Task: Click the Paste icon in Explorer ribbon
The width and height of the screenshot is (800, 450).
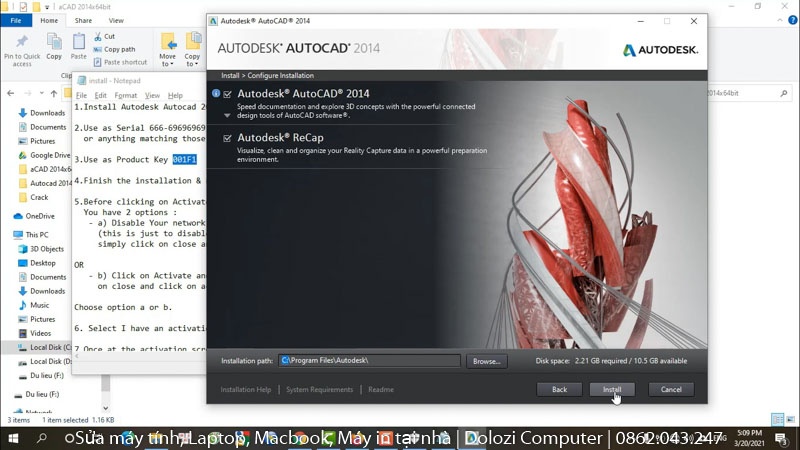Action: pos(79,42)
